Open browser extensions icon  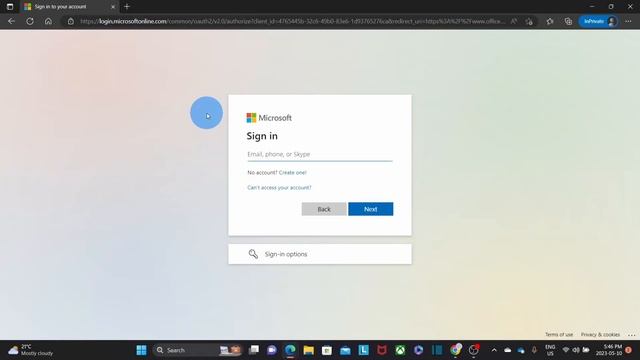pyautogui.click(x=550, y=21)
